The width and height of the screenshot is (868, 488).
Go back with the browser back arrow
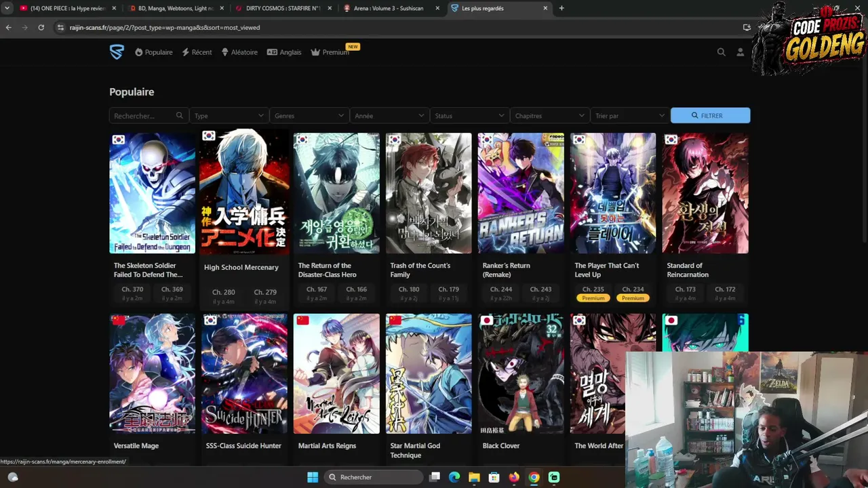tap(8, 28)
